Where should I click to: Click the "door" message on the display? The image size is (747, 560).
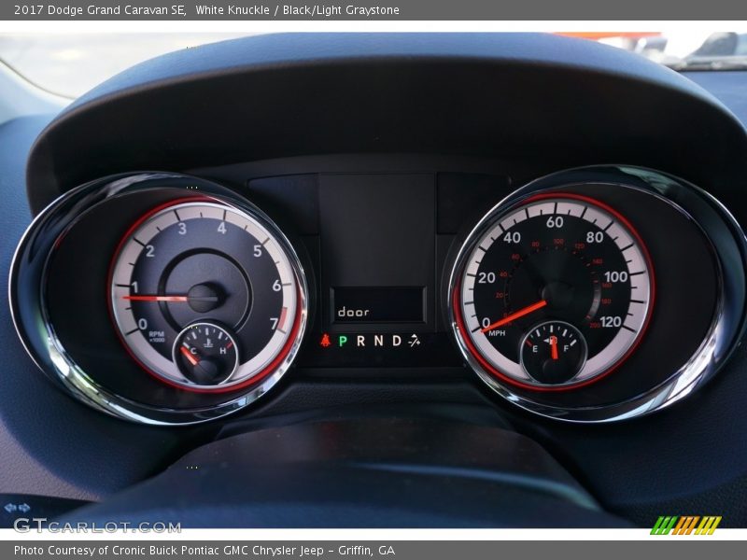pyautogui.click(x=353, y=312)
